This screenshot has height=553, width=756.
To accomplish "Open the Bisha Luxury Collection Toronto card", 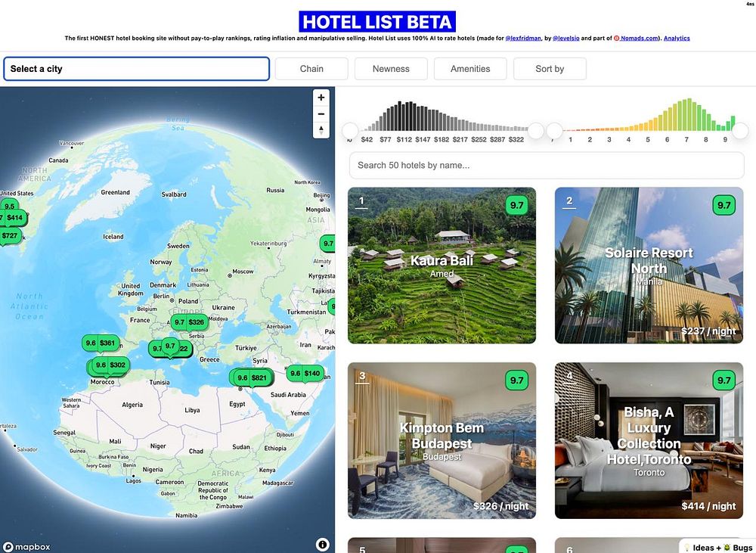I will [649, 440].
